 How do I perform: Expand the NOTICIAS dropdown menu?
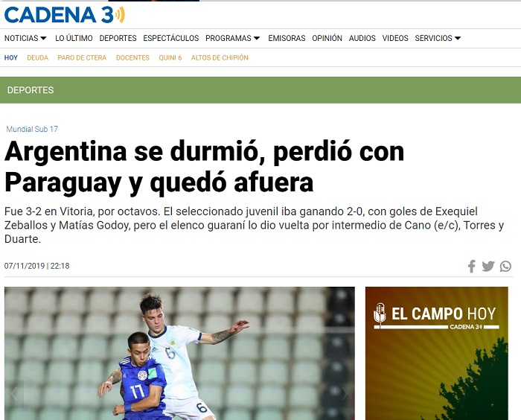click(x=25, y=38)
